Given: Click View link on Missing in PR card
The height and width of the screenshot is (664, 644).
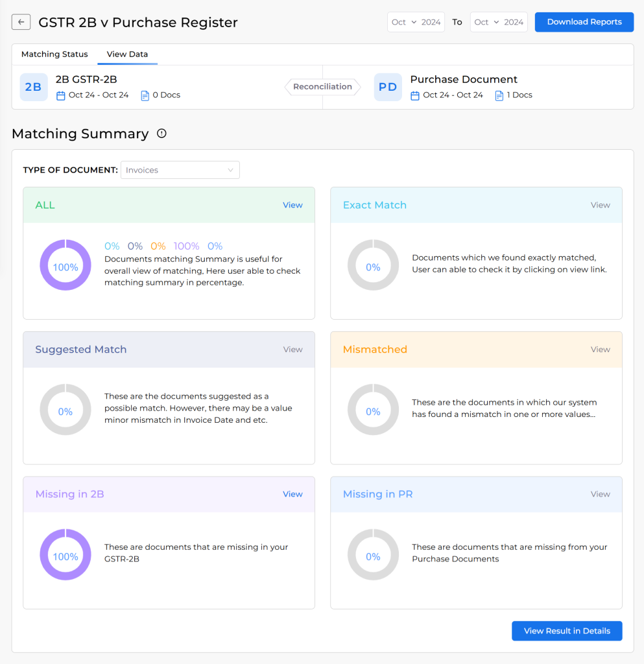Looking at the screenshot, I should click(x=601, y=494).
